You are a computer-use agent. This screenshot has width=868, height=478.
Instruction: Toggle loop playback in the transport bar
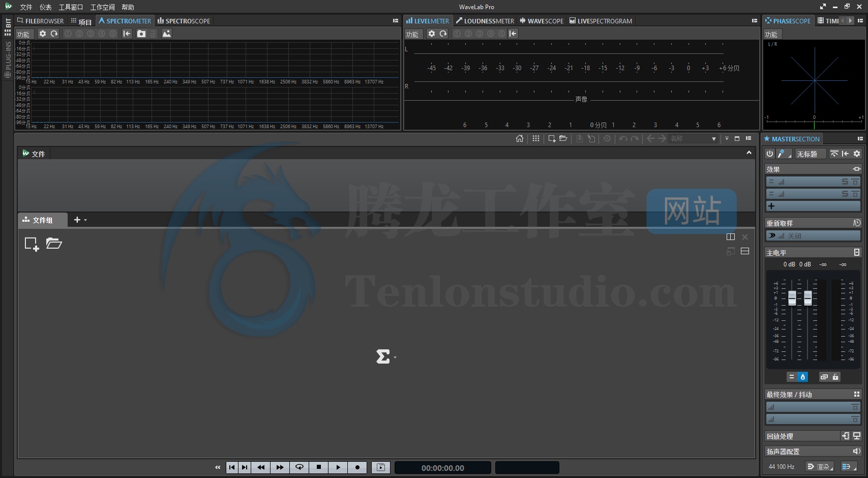click(x=300, y=467)
